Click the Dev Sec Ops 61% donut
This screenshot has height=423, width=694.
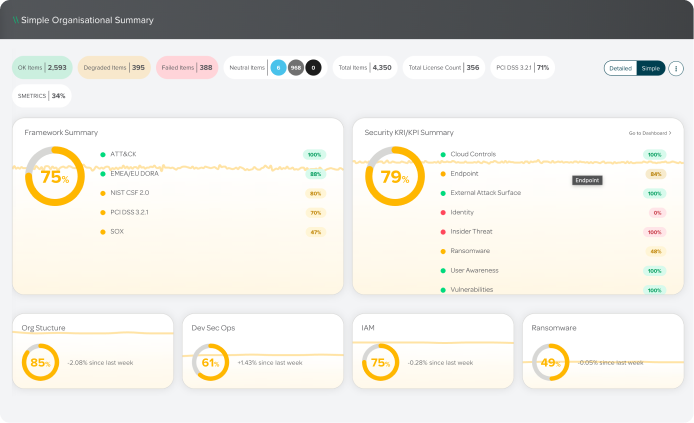(210, 362)
